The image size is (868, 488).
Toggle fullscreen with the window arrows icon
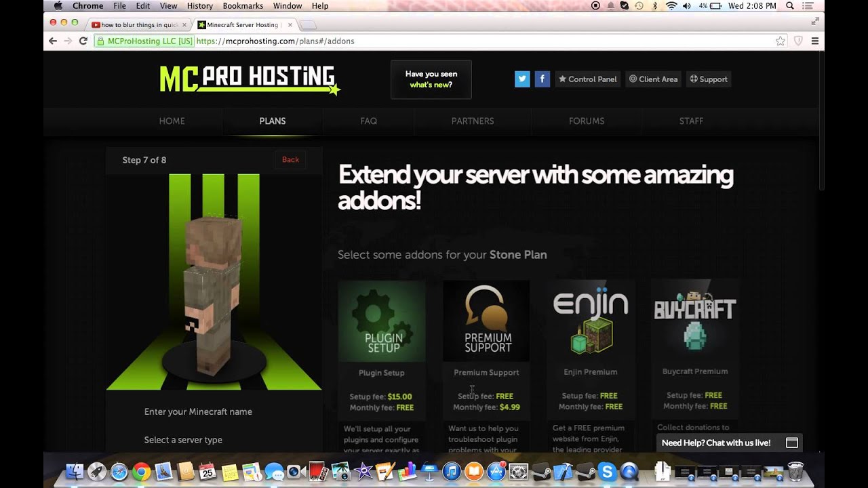(815, 21)
